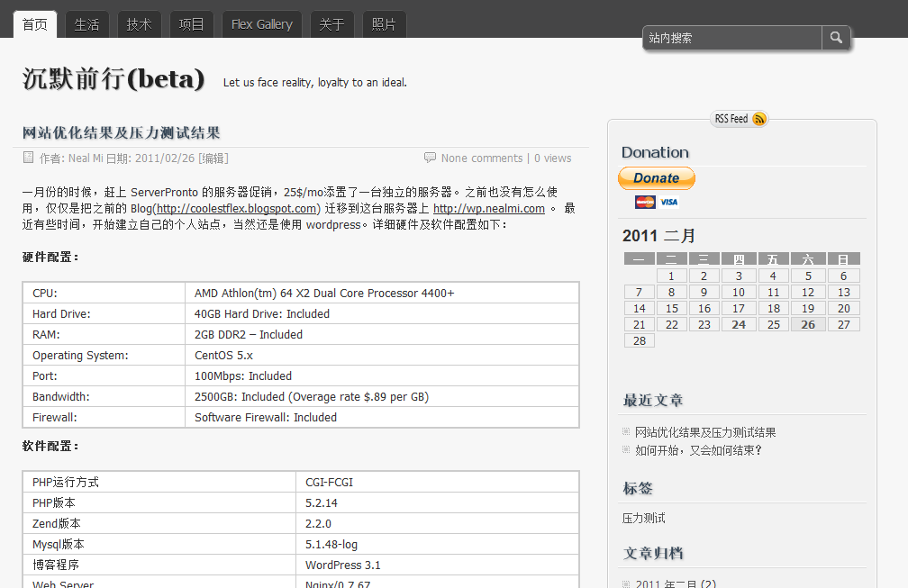Click the Donation sidebar heading
Image resolution: width=908 pixels, height=588 pixels.
(655, 152)
